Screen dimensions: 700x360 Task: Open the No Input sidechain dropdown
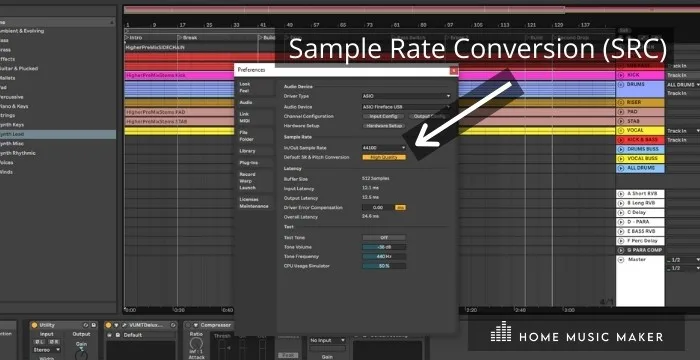tap(328, 340)
